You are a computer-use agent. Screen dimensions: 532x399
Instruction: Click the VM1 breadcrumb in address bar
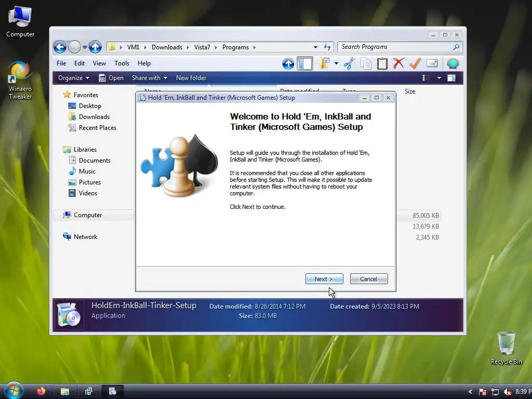pos(133,47)
